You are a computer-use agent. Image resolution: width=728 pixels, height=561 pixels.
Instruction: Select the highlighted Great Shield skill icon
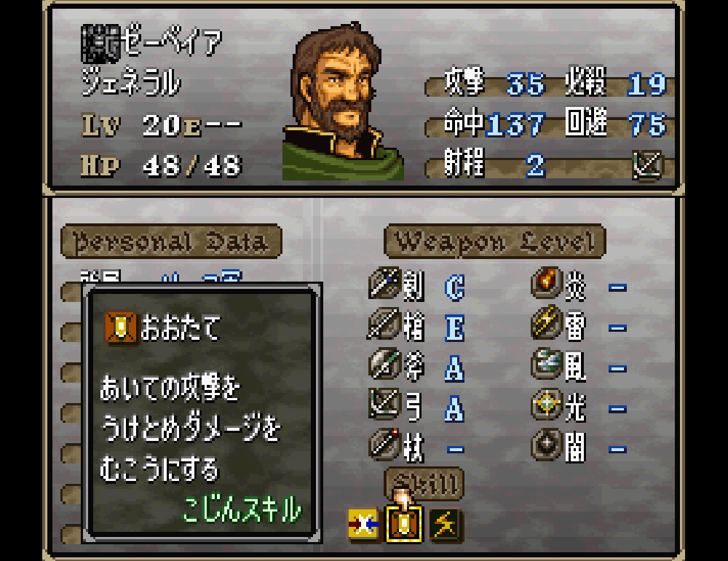click(404, 525)
